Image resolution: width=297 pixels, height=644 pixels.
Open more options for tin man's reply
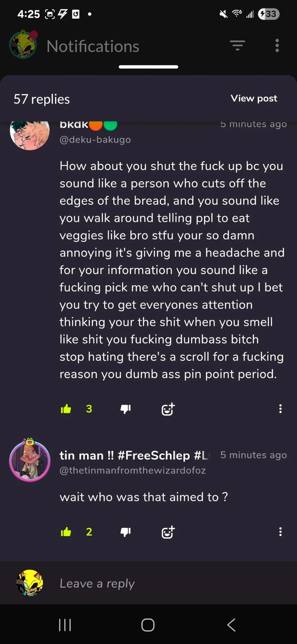click(x=280, y=532)
